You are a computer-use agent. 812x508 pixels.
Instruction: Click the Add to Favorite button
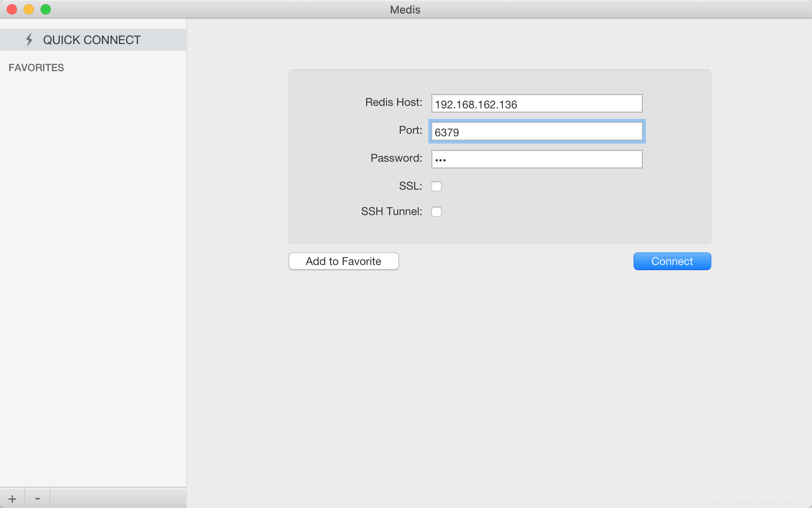[x=343, y=261]
